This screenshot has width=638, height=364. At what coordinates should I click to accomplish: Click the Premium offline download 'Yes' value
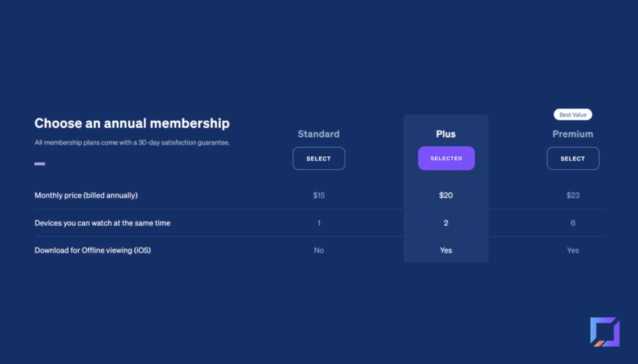(573, 250)
